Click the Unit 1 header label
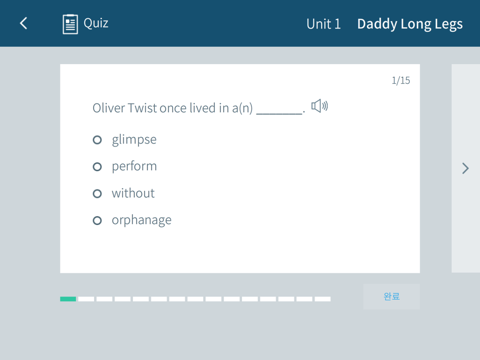 pyautogui.click(x=323, y=24)
